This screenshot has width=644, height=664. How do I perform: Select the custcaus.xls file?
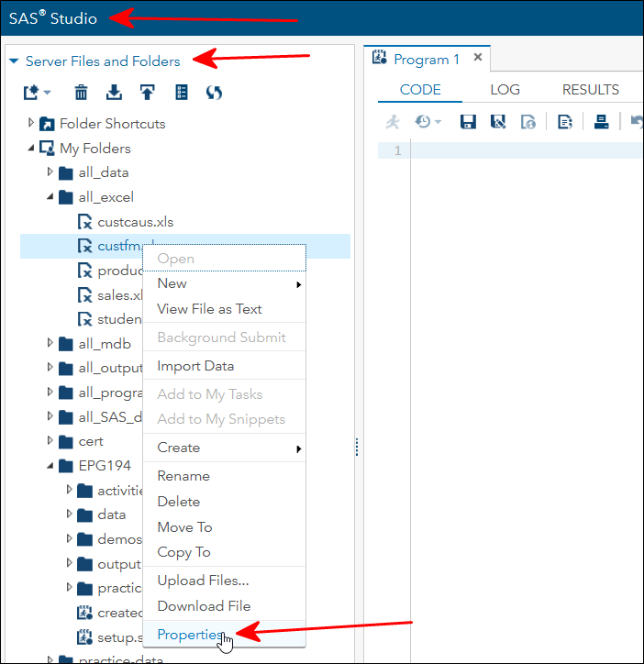click(x=135, y=222)
